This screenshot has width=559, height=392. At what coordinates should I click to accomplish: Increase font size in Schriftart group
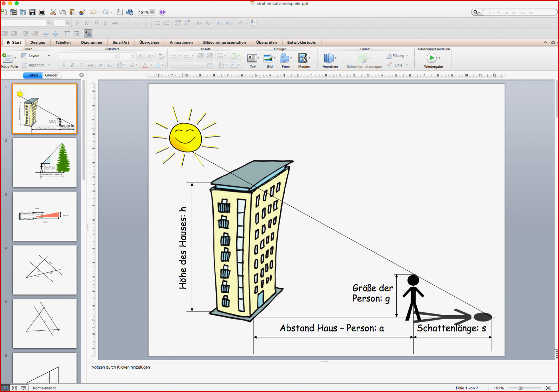[141, 56]
